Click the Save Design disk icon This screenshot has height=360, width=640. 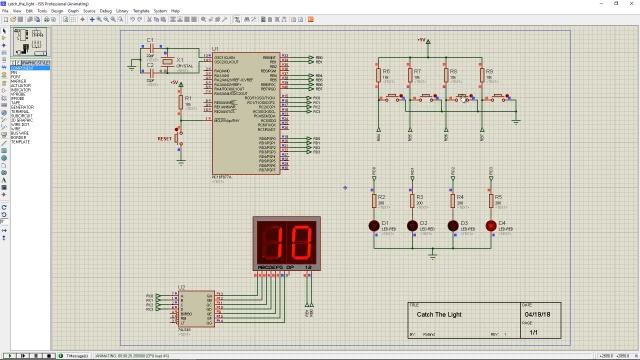(x=20, y=20)
